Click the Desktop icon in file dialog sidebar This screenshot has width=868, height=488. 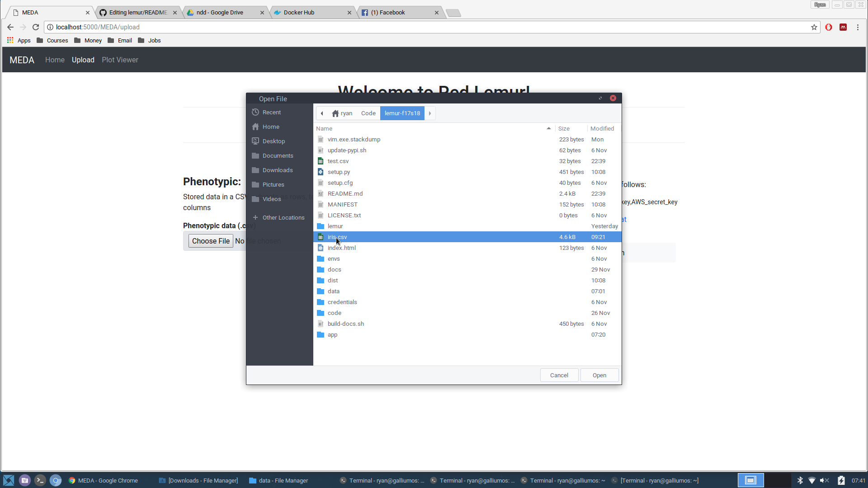[x=255, y=141]
